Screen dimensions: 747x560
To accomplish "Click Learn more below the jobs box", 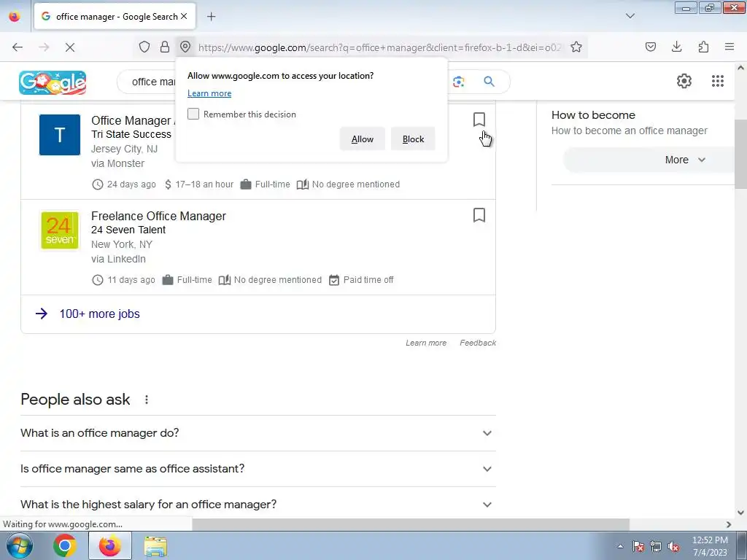I will [426, 343].
